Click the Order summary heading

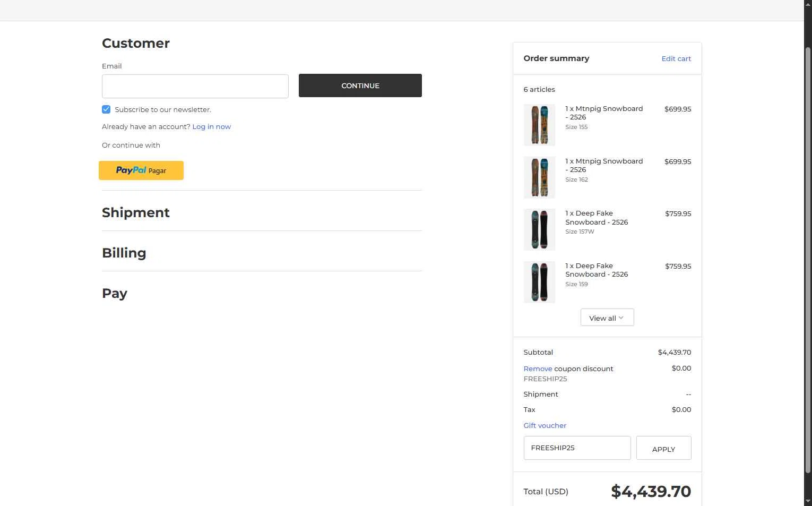tap(556, 58)
